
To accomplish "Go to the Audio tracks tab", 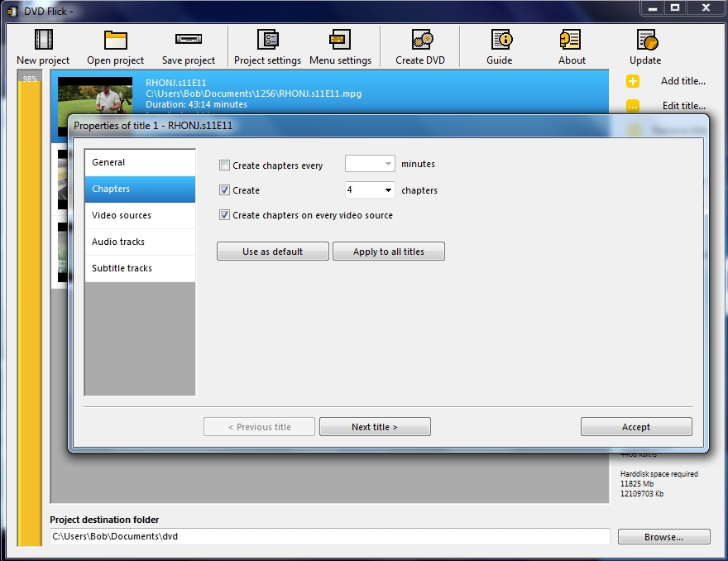I will pyautogui.click(x=140, y=242).
